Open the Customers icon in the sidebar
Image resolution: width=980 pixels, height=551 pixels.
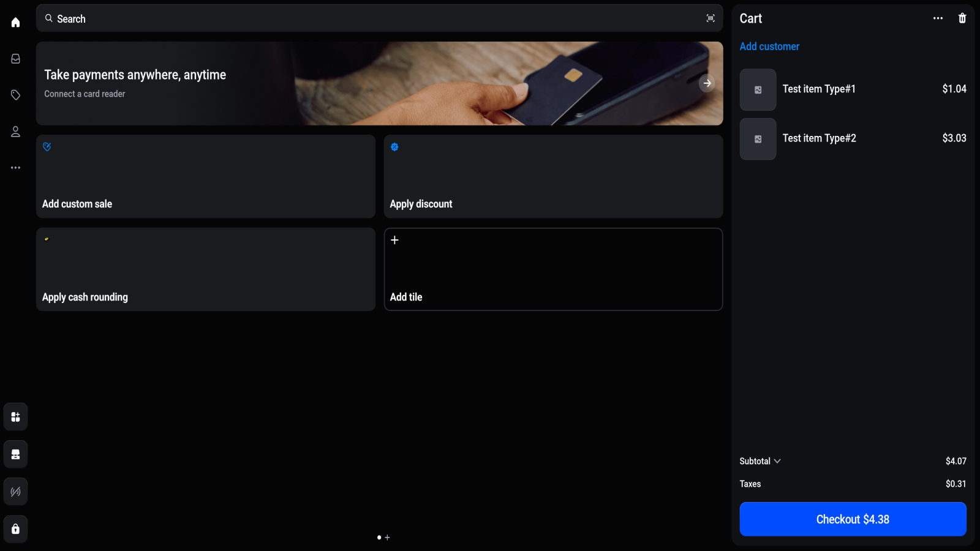pos(15,131)
